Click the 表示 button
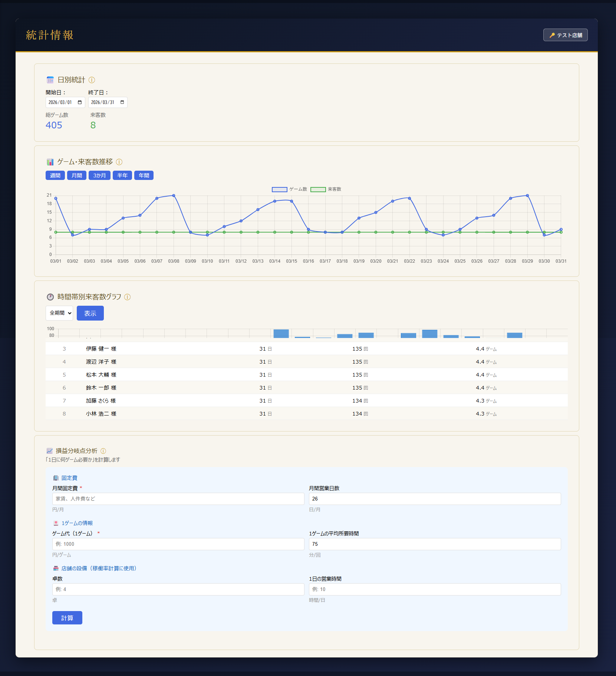Viewport: 616px width, 676px height. tap(90, 313)
